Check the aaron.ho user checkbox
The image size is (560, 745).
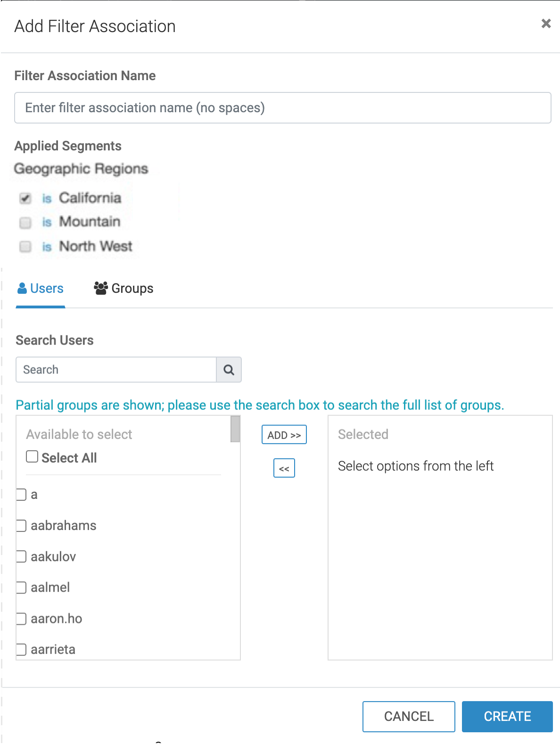pos(21,619)
